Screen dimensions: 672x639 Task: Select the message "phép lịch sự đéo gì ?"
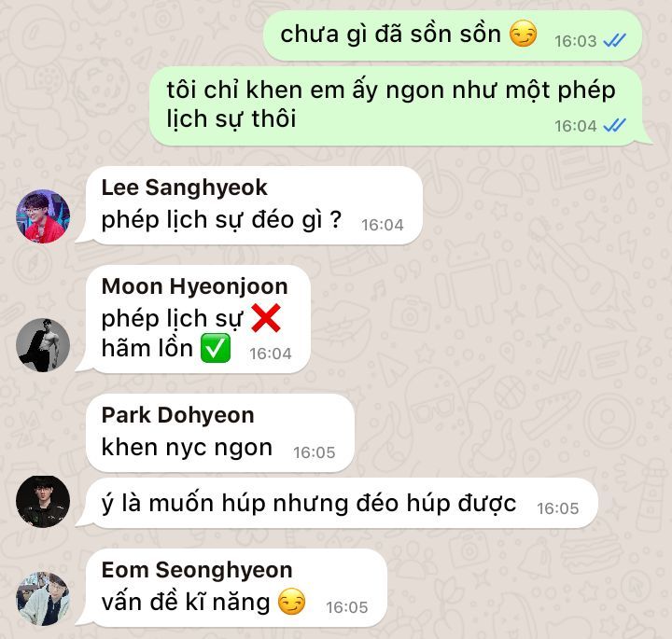pos(249,206)
